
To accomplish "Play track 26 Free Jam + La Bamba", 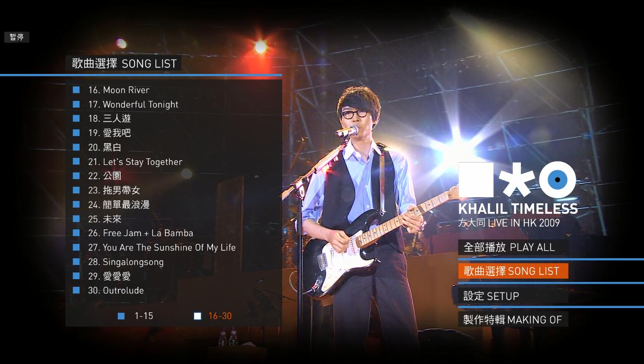I will point(141,233).
